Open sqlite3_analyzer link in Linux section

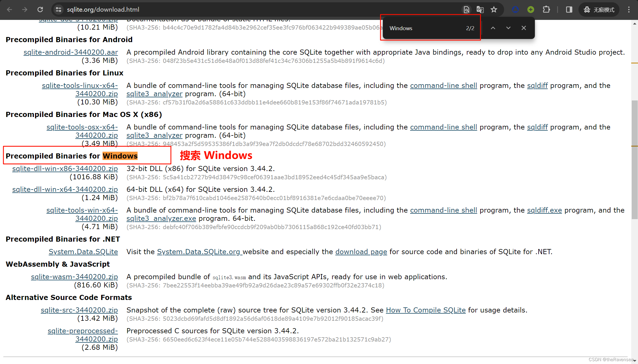tap(154, 94)
